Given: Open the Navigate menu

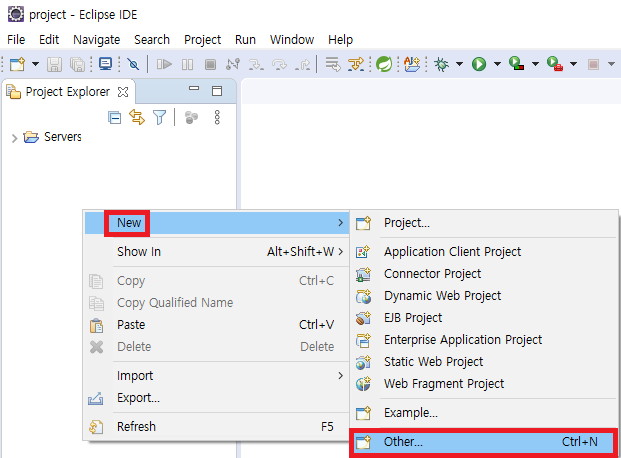Looking at the screenshot, I should 97,40.
